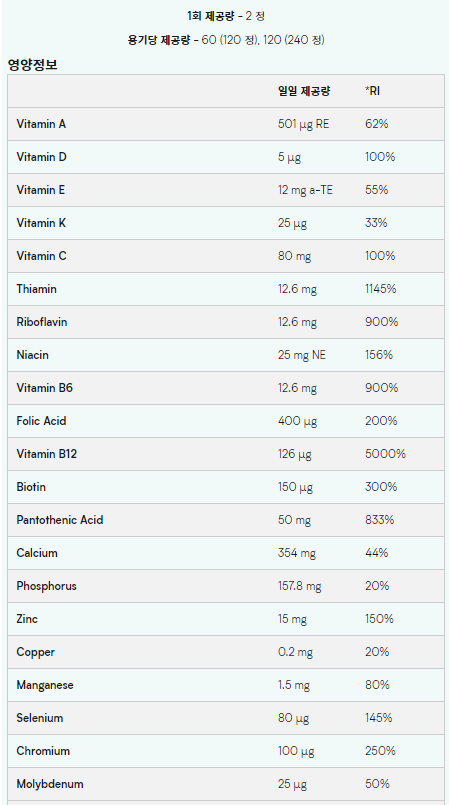Select the Biotin row label
449x805 pixels.
(31, 487)
